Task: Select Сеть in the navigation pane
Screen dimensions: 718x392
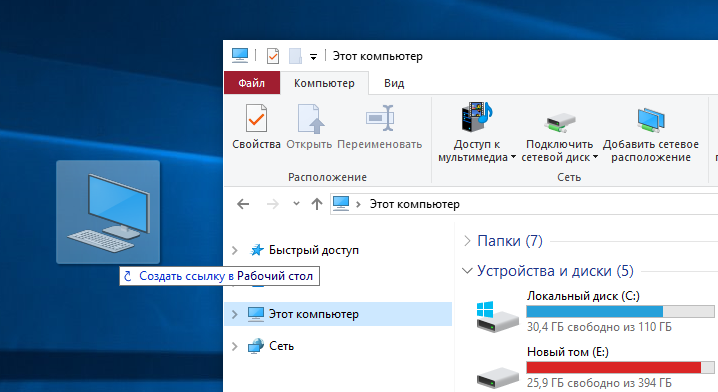Action: (281, 346)
